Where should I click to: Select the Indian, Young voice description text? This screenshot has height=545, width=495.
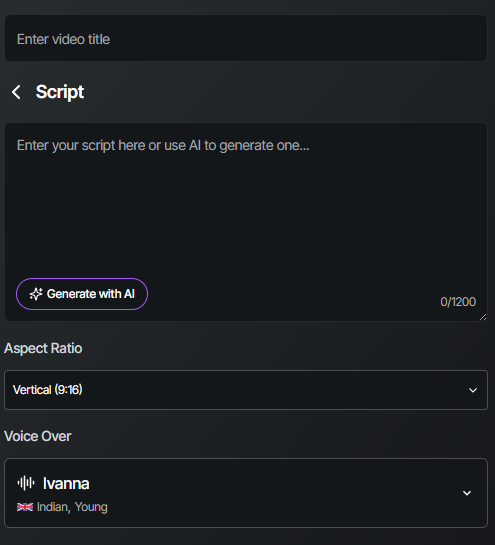click(72, 507)
